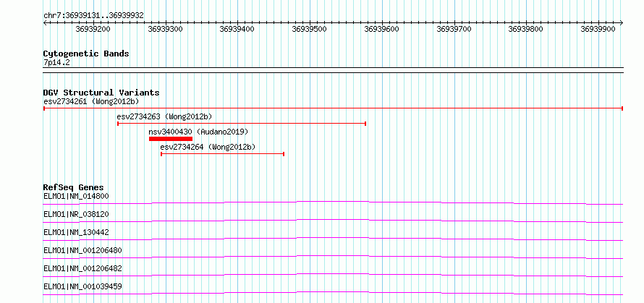Viewport: 644px width, 303px height.
Task: Open variant esv2734264 (Wong2012b) label
Action: [x=208, y=147]
